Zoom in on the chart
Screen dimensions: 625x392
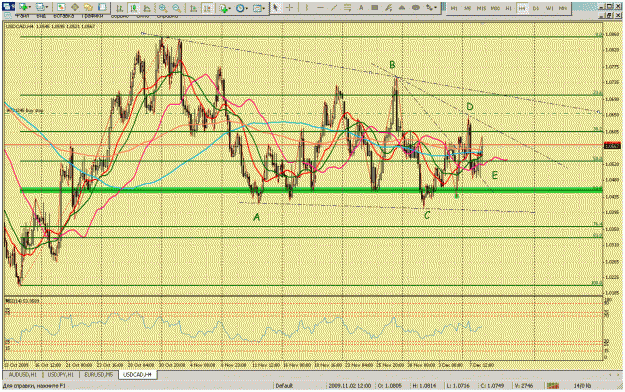(163, 8)
